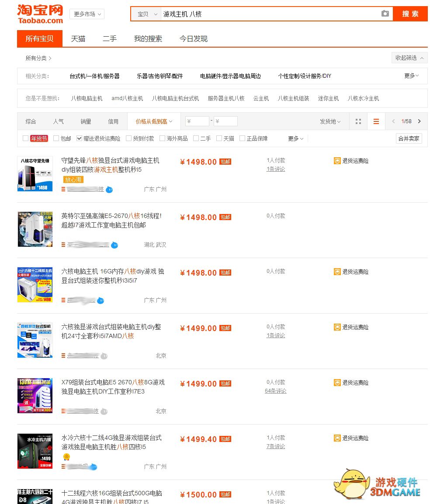Expand 所有分类 breadcrumb
The height and width of the screenshot is (504, 430).
(x=38, y=58)
